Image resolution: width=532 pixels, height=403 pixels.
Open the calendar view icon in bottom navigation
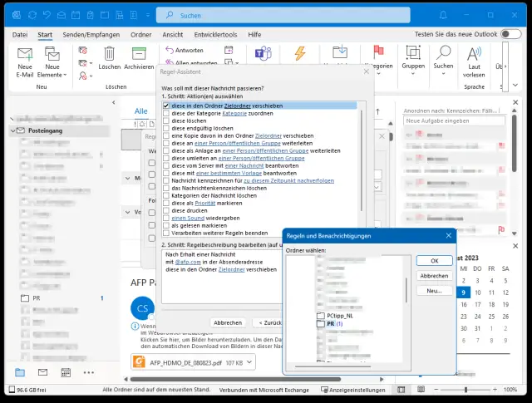66,371
